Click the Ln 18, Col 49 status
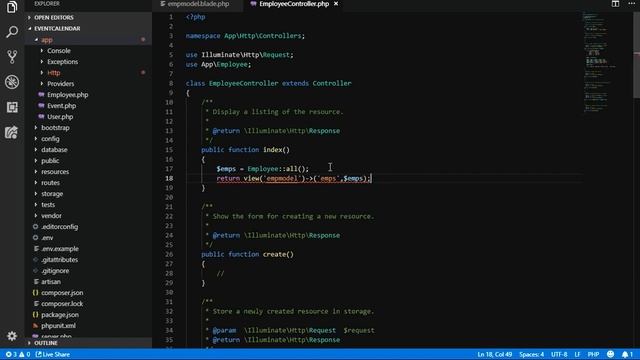The height and width of the screenshot is (360, 640). pos(494,354)
